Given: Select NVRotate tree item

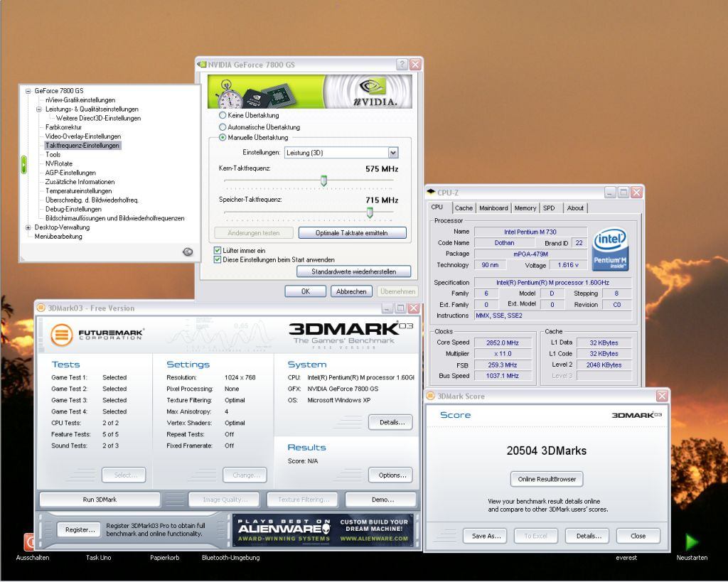Looking at the screenshot, I should [59, 164].
